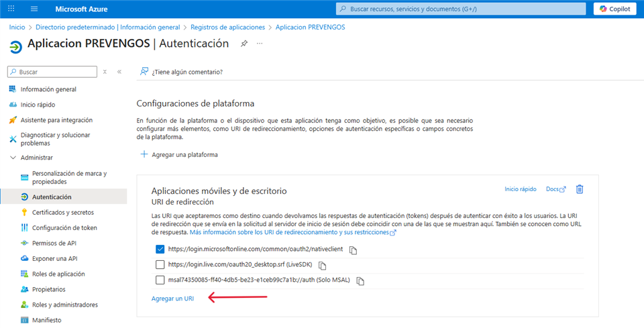Open Inicio rápido link in platform card

(521, 189)
